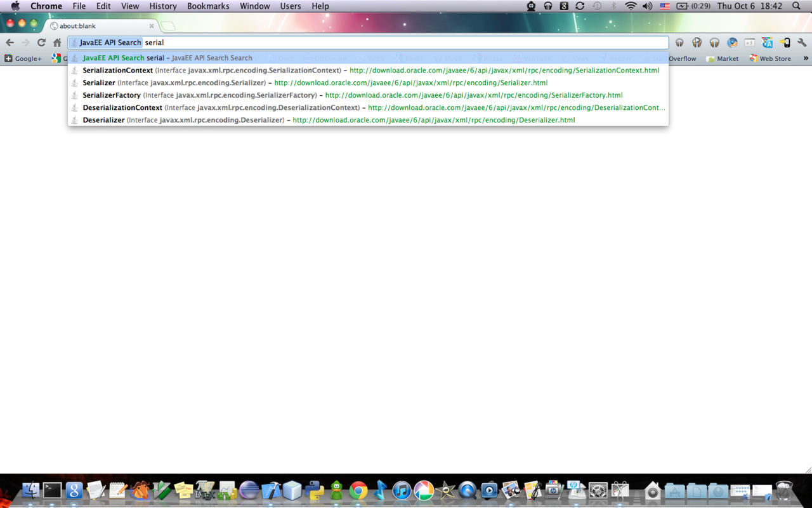The height and width of the screenshot is (508, 812).
Task: Click the date and time Thu Oct 6 18:42
Action: [750, 6]
